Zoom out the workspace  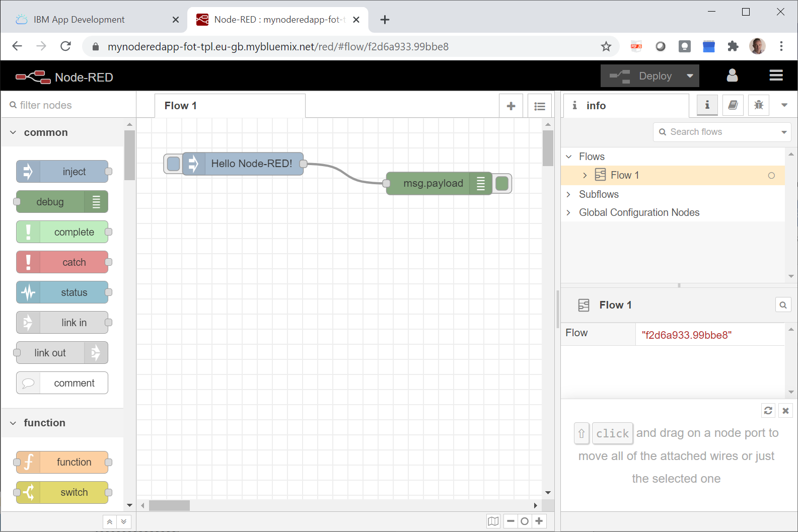[x=511, y=521]
